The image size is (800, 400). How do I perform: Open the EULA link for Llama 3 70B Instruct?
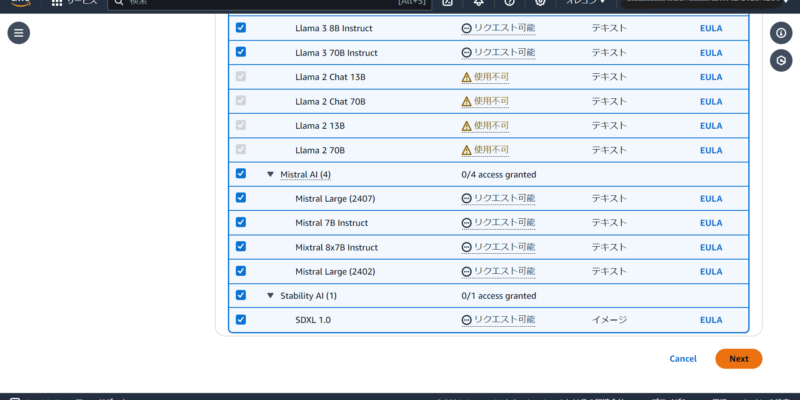click(x=710, y=52)
